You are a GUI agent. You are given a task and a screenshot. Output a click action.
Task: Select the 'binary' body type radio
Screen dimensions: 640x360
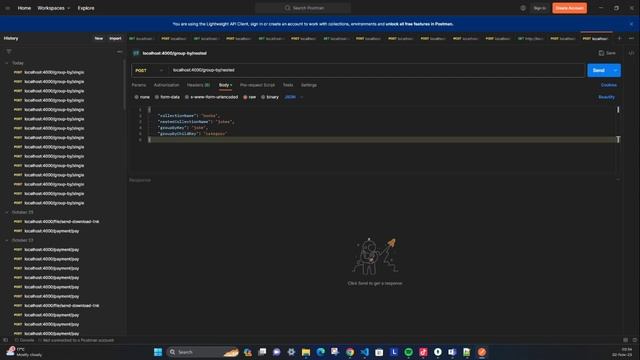click(263, 97)
